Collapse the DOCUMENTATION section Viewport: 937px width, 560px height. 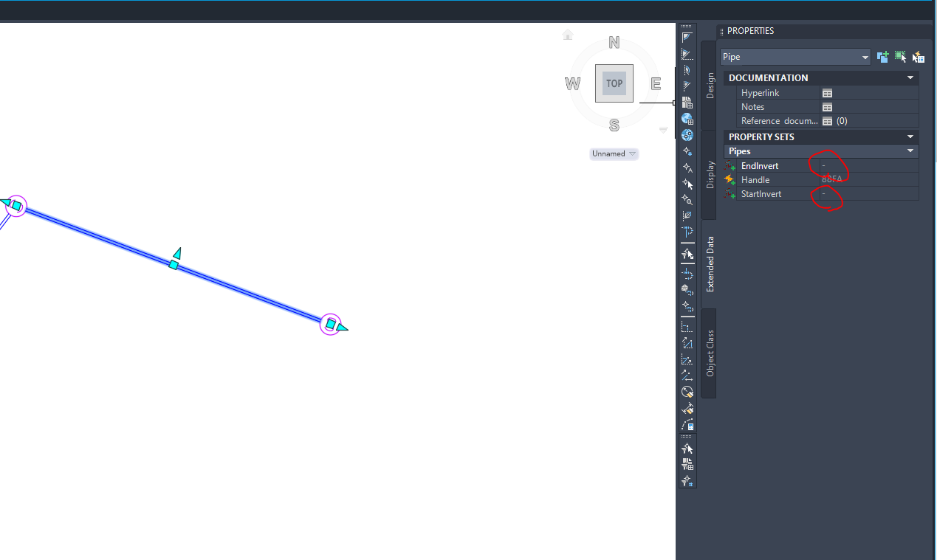[910, 77]
